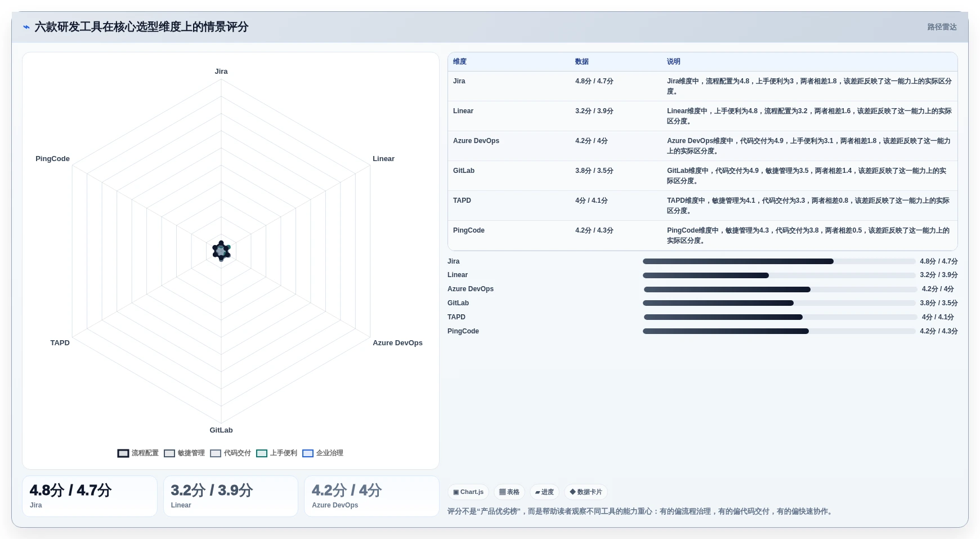
Task: Click the Chart.js tag
Action: (x=468, y=492)
